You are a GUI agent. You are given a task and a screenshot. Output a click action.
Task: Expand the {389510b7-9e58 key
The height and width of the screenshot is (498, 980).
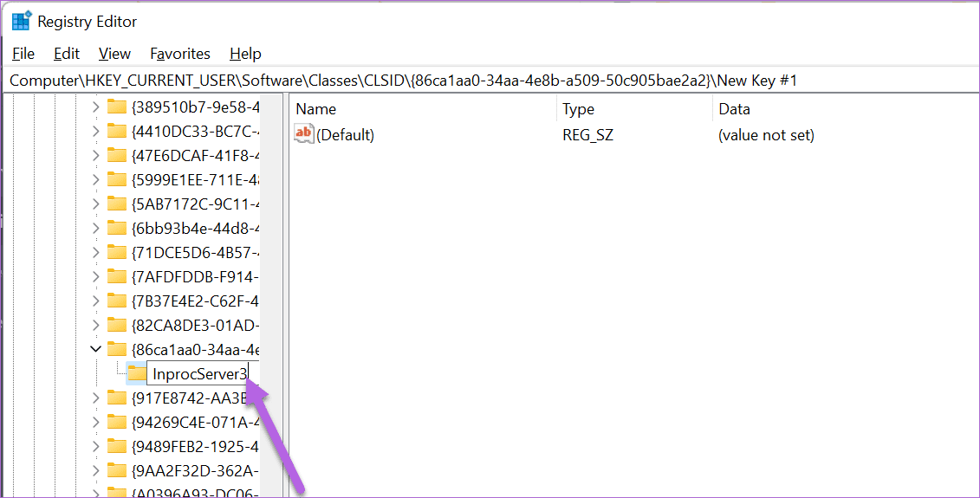tap(95, 107)
